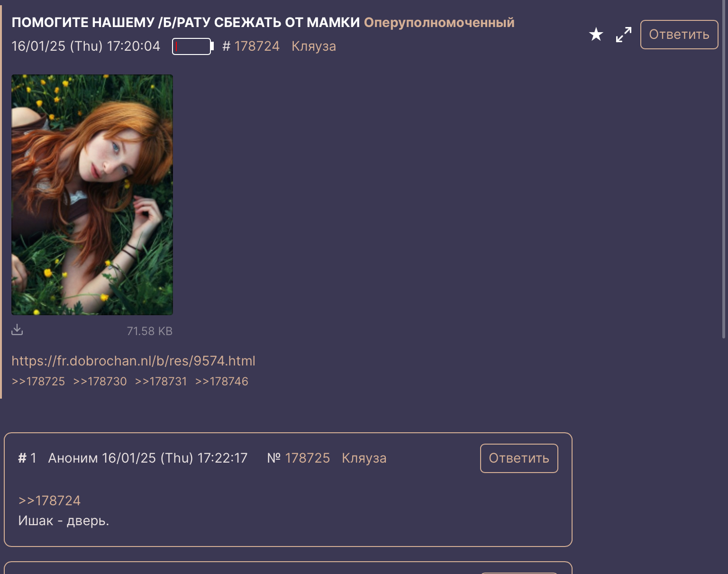The width and height of the screenshot is (728, 574).
Task: Report the first reply via Кляуза
Action: click(364, 458)
